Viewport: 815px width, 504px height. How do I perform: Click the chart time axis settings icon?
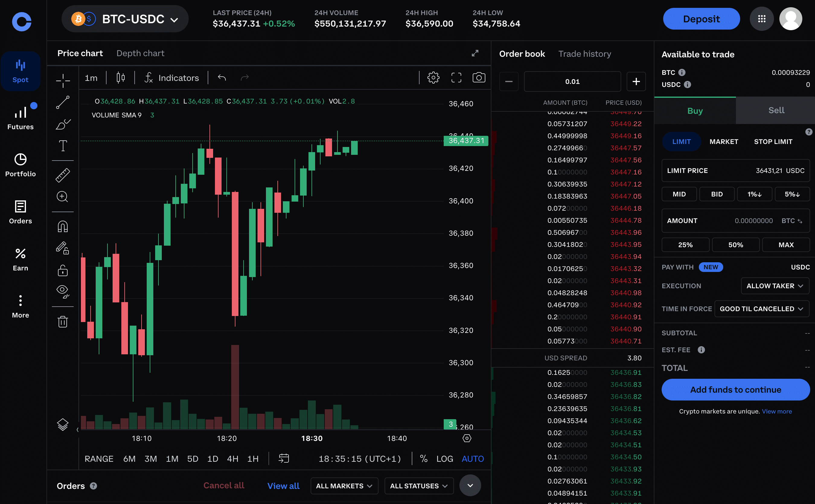(x=467, y=438)
